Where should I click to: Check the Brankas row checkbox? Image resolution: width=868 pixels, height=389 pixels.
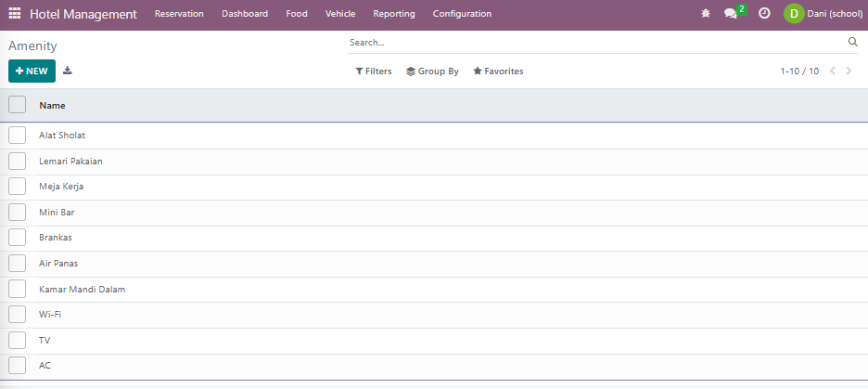point(18,237)
